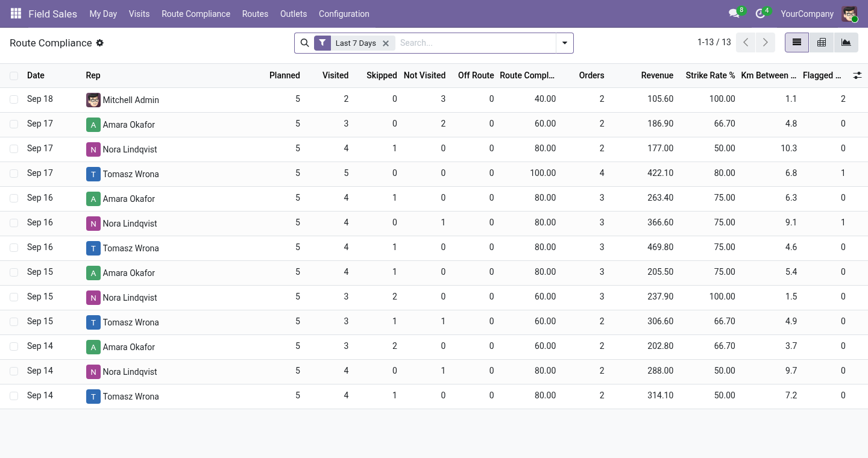
Task: Open the messages chat icon
Action: (x=734, y=13)
